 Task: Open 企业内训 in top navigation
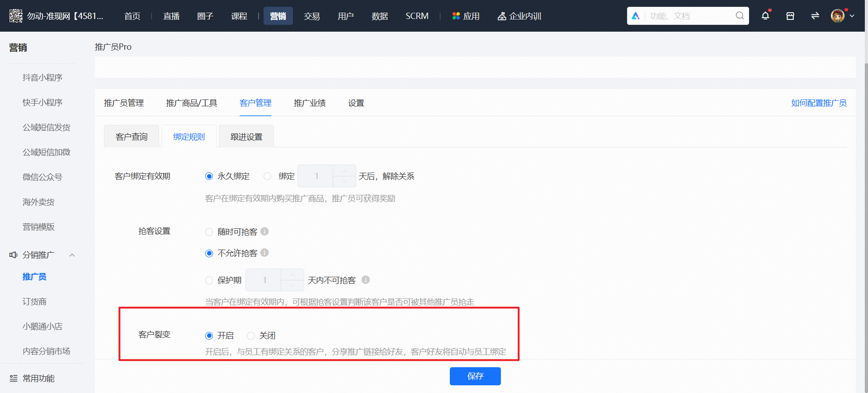[x=519, y=16]
